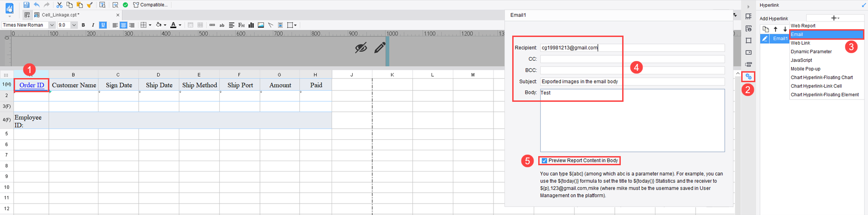
Task: Choose Mobile Pop-up from hyperlink menu
Action: click(x=826, y=69)
